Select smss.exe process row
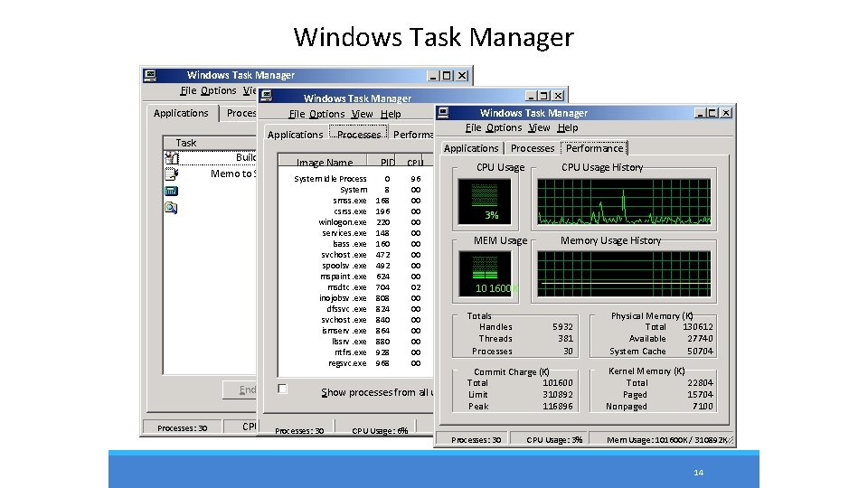 click(x=357, y=201)
